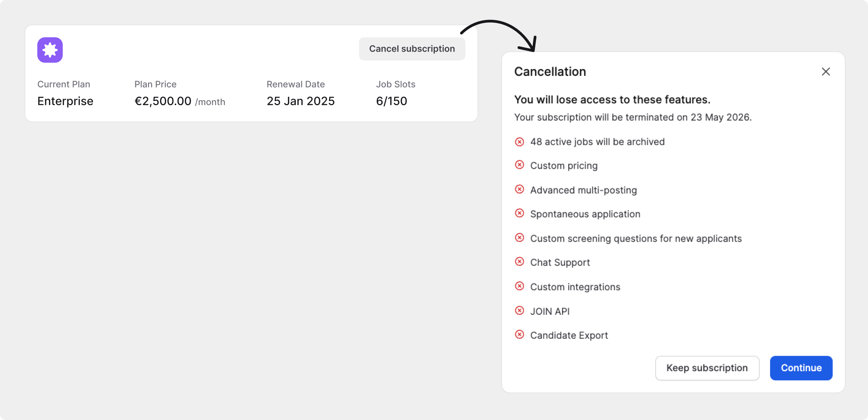Click the purple gear plan icon
This screenshot has height=420, width=868.
pyautogui.click(x=50, y=50)
